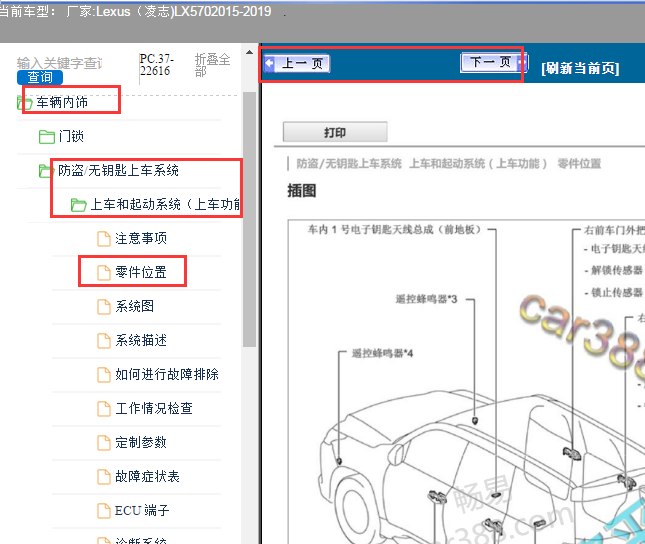Click the 如何进行故障排除 document icon

click(104, 375)
